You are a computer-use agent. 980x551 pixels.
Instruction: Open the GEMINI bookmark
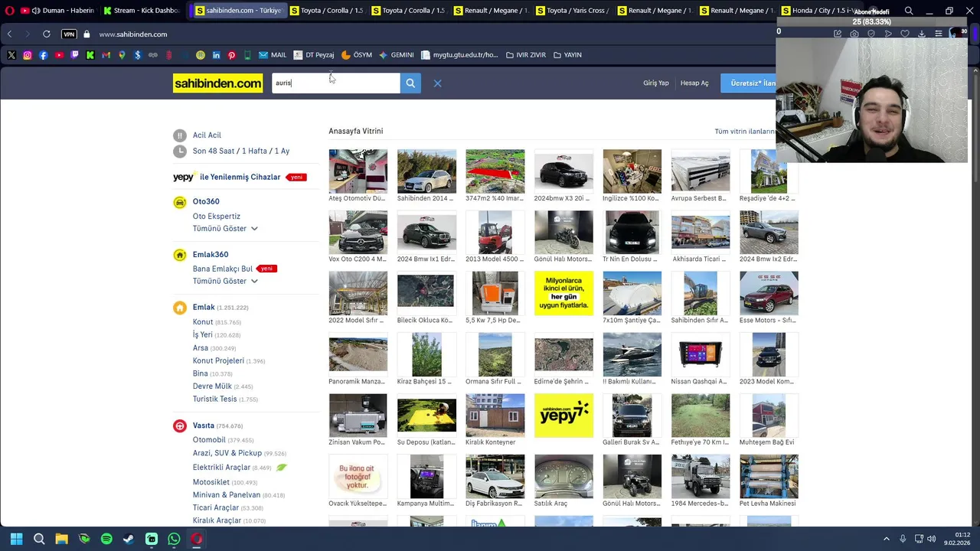tap(397, 55)
